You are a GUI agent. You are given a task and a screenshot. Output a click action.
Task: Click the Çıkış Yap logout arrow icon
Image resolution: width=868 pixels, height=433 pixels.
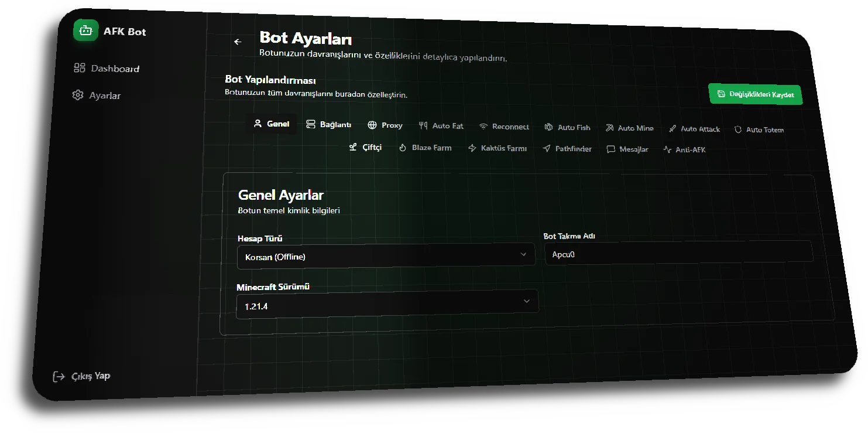click(x=59, y=376)
